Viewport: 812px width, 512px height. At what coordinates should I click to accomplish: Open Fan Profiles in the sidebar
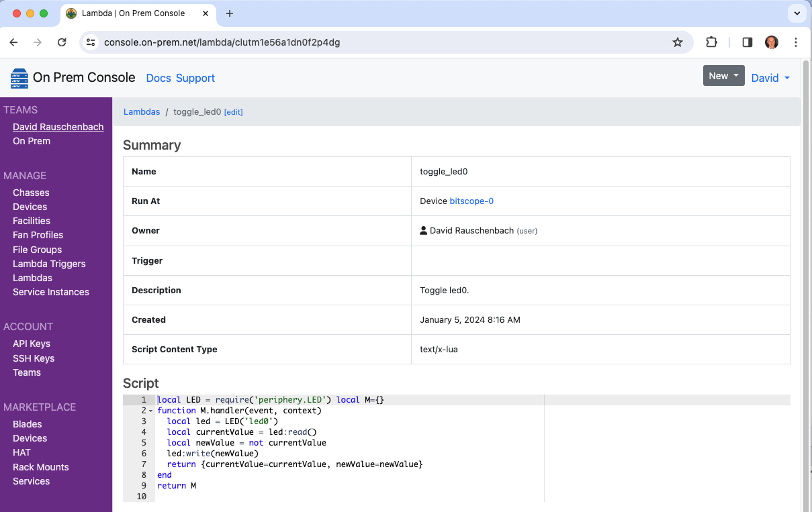(x=38, y=235)
